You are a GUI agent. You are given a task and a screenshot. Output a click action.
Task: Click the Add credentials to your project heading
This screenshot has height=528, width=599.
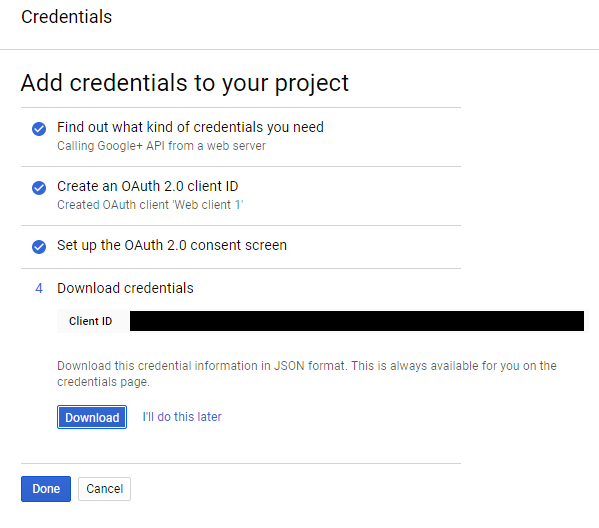click(185, 83)
